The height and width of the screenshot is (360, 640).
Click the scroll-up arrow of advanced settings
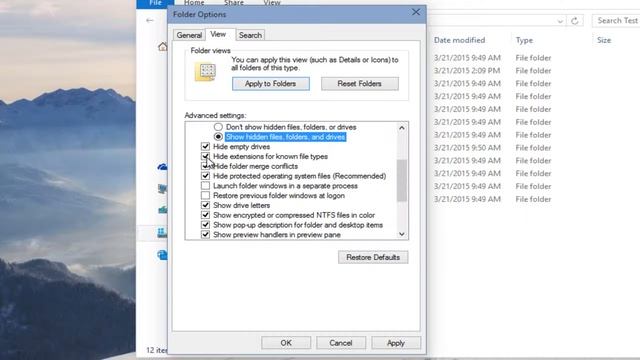(x=402, y=128)
